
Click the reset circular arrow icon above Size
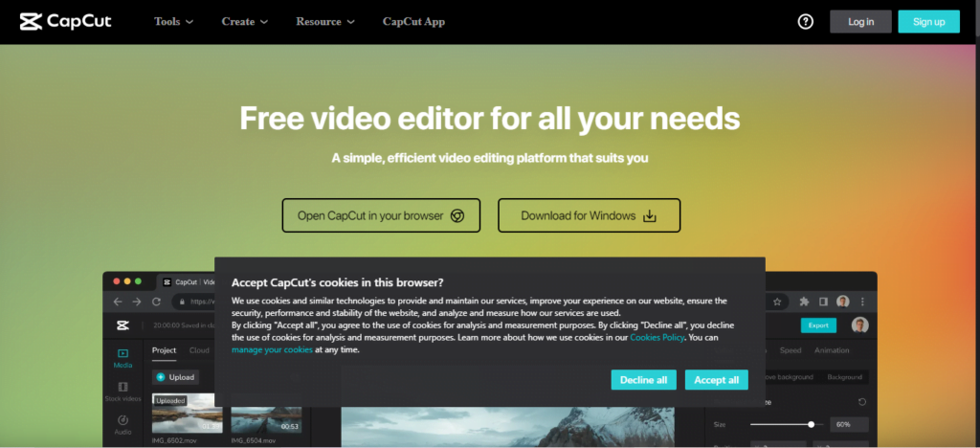point(862,402)
